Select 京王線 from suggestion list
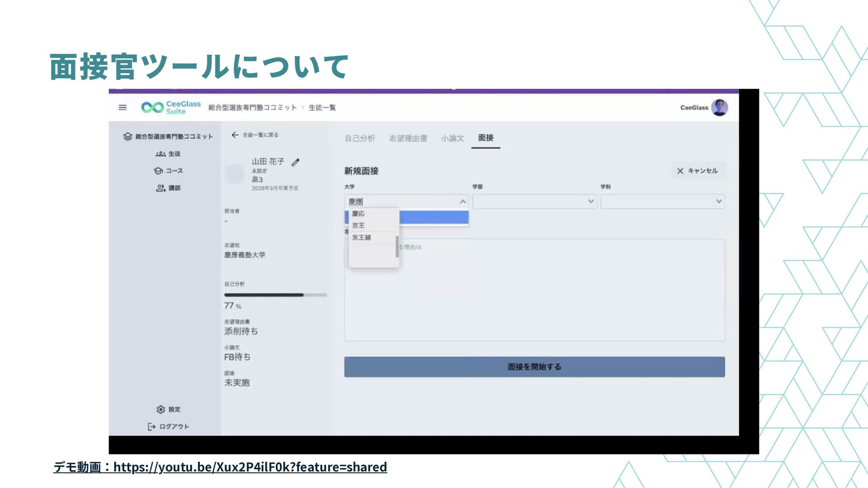Image resolution: width=868 pixels, height=488 pixels. coord(362,238)
